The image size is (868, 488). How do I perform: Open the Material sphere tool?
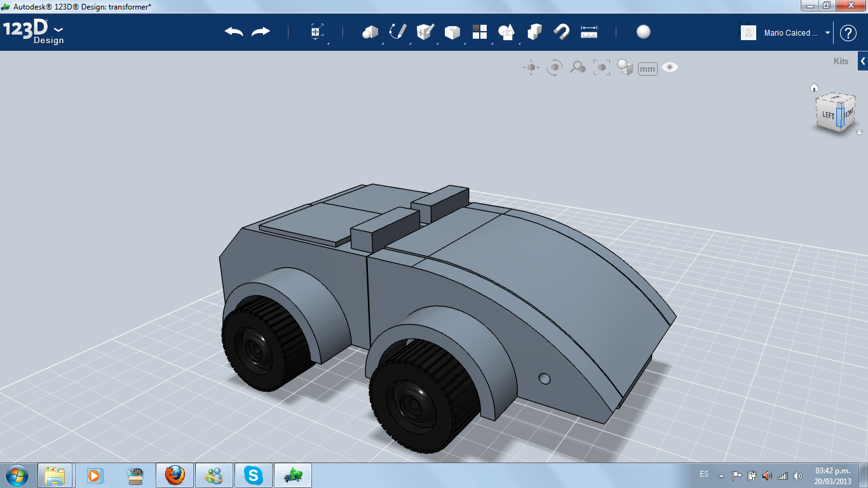click(x=644, y=32)
